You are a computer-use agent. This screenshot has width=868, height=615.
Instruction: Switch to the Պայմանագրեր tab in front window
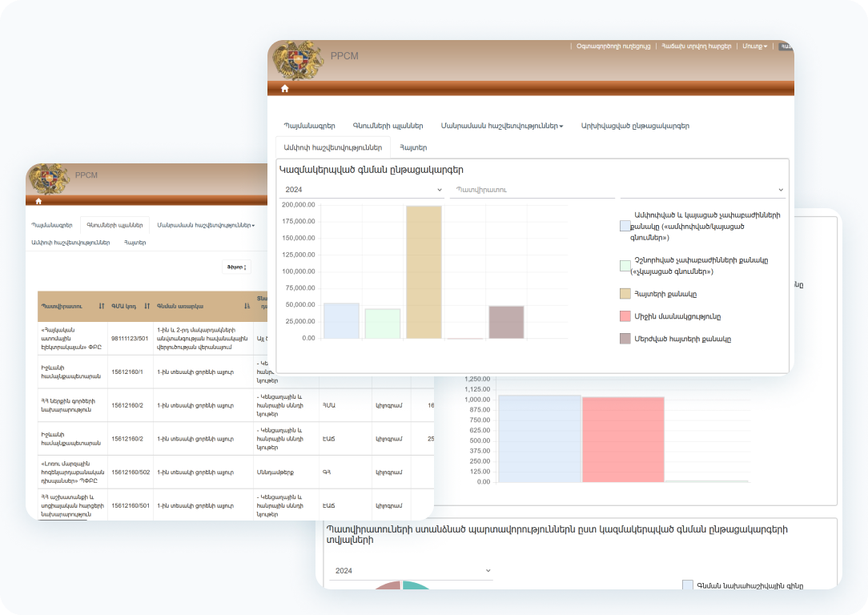click(x=309, y=126)
